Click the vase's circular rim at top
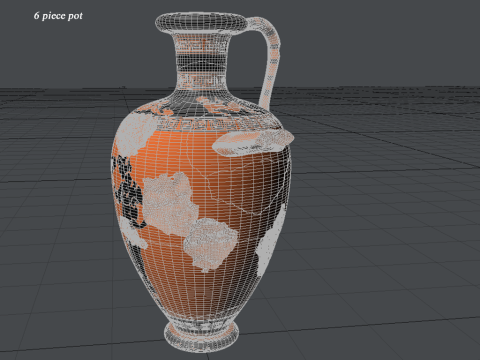Viewport: 480px width, 360px height. click(201, 23)
